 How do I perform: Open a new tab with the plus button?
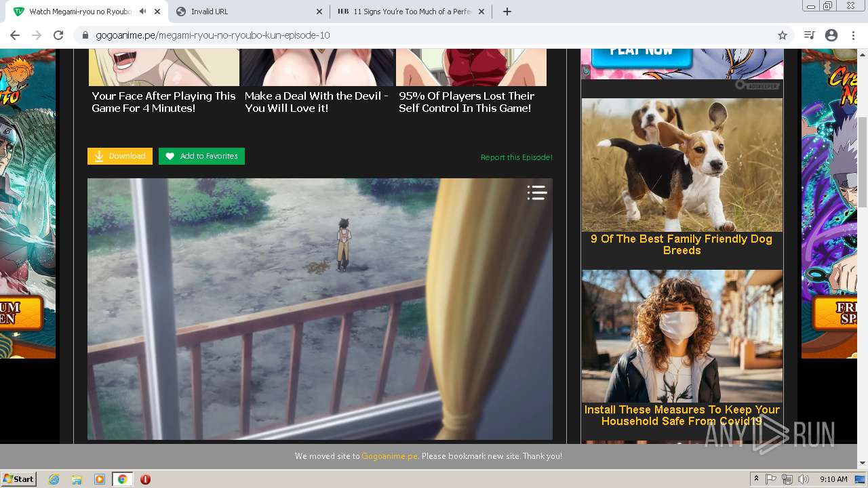(507, 12)
